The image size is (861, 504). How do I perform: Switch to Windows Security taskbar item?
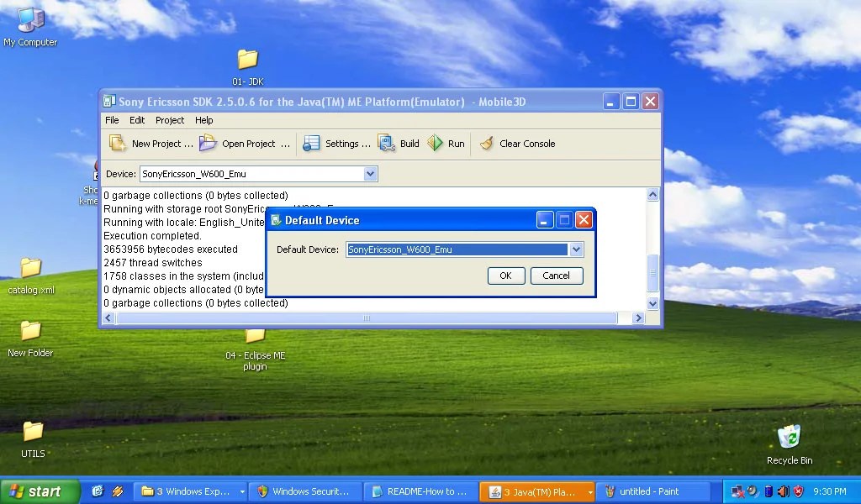coord(305,491)
